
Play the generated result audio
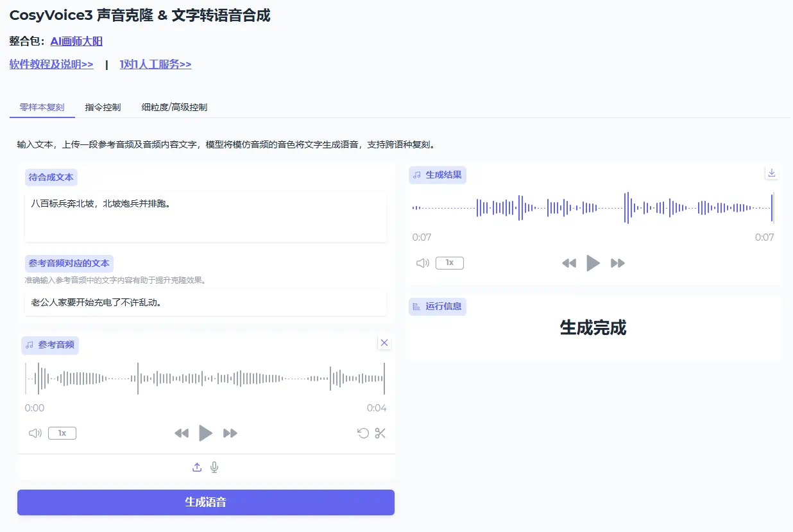593,263
